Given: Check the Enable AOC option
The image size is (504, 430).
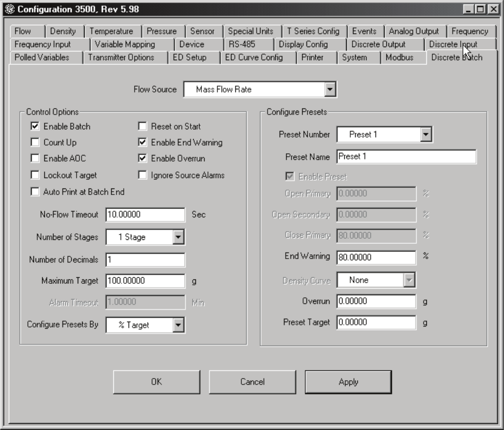Looking at the screenshot, I should pos(34,158).
